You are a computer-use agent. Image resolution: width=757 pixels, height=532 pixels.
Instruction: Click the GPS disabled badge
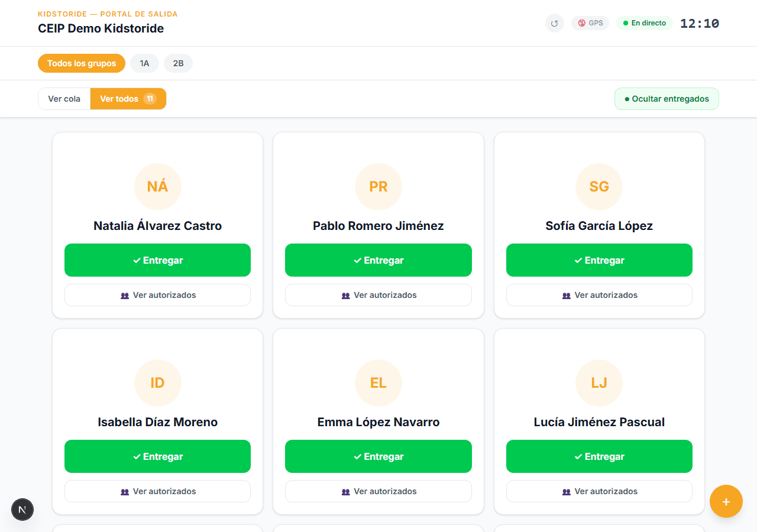point(590,23)
